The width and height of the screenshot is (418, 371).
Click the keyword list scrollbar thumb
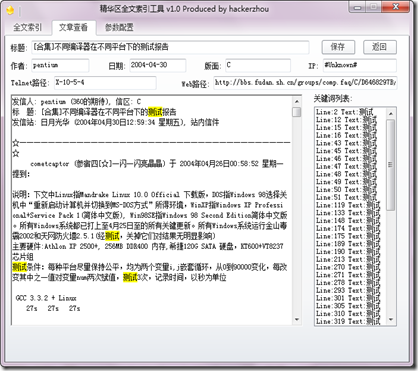click(x=391, y=165)
